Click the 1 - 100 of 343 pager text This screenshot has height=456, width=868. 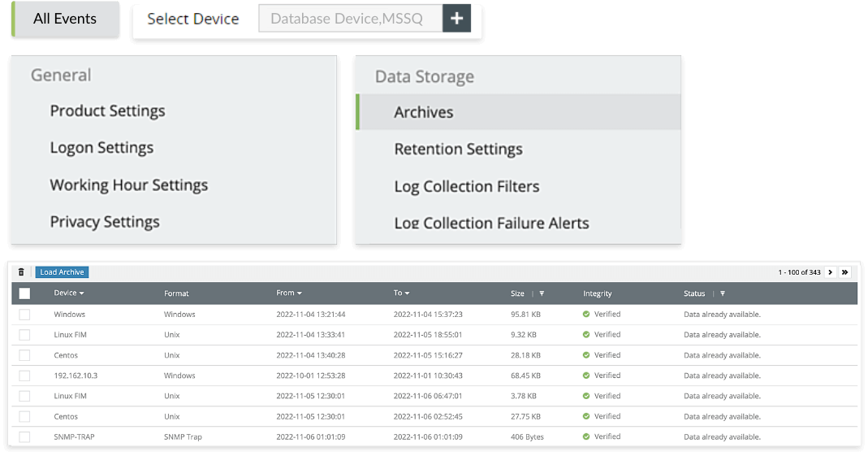tap(799, 272)
